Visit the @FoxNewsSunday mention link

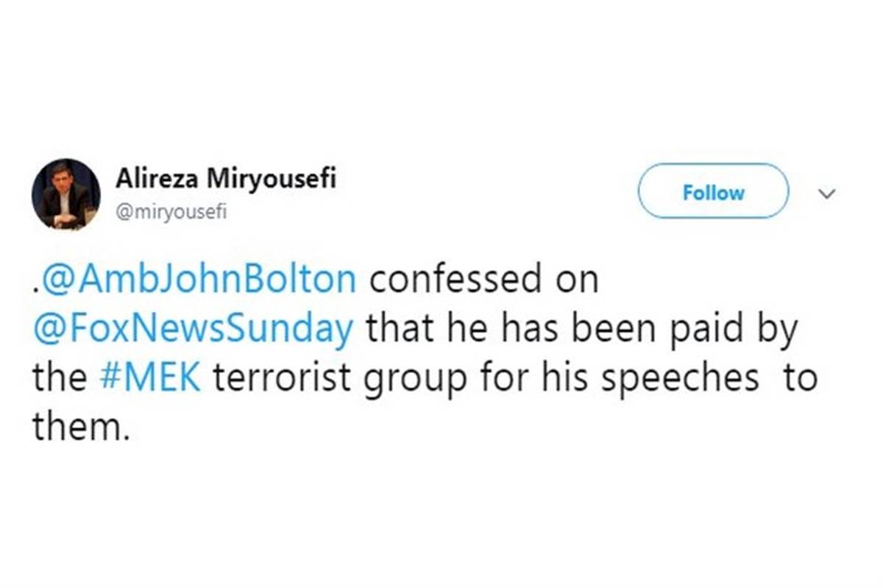point(193,330)
